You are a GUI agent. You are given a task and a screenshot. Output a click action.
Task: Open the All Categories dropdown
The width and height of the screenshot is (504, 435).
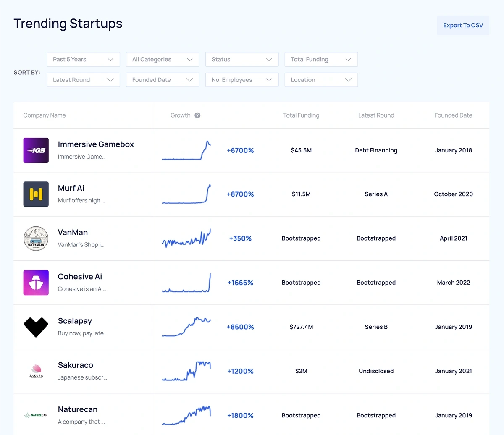point(163,59)
